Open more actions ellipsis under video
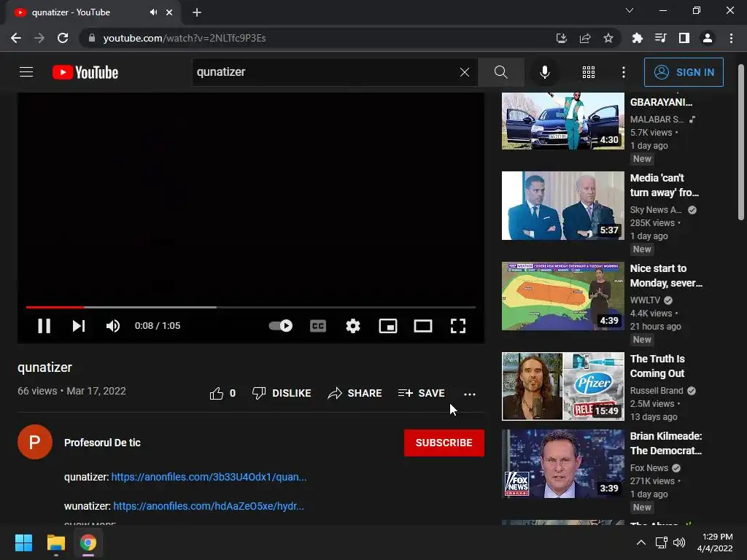Screen dimensions: 747x560 (470, 394)
